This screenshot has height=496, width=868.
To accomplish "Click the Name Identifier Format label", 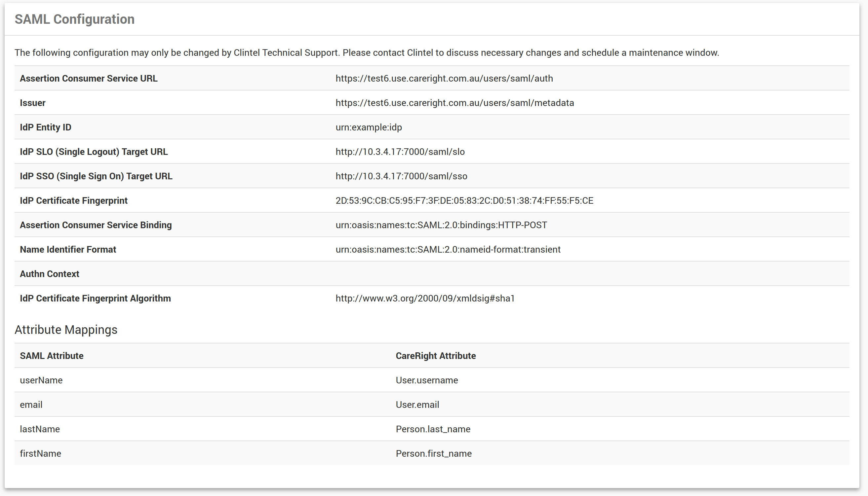I will (68, 250).
